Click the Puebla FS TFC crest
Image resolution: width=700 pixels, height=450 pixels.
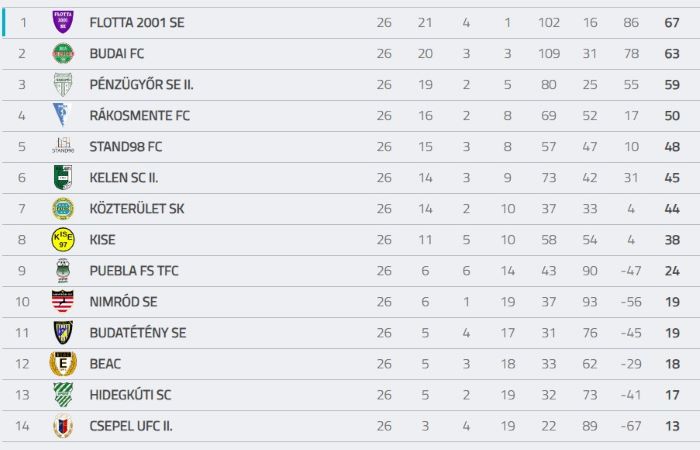63,271
